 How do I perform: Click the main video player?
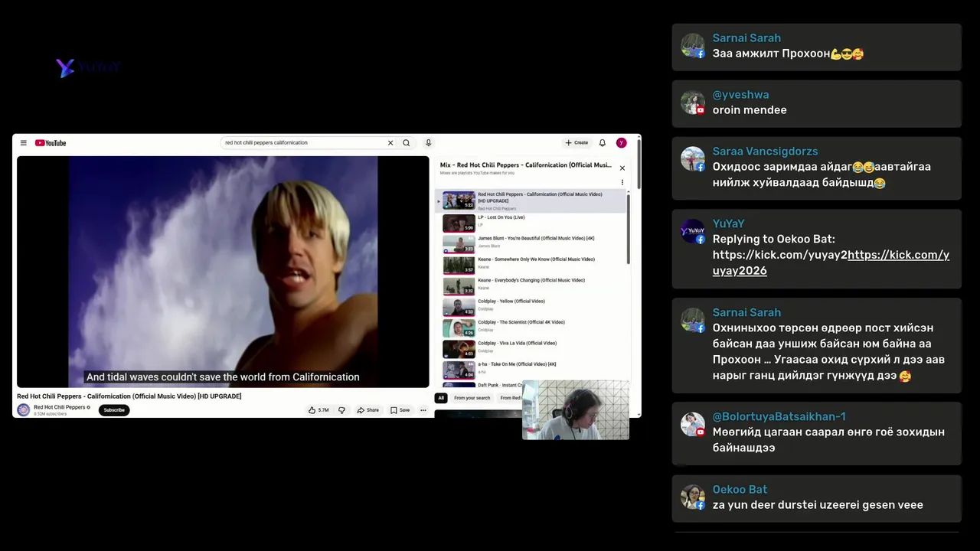[x=223, y=272]
